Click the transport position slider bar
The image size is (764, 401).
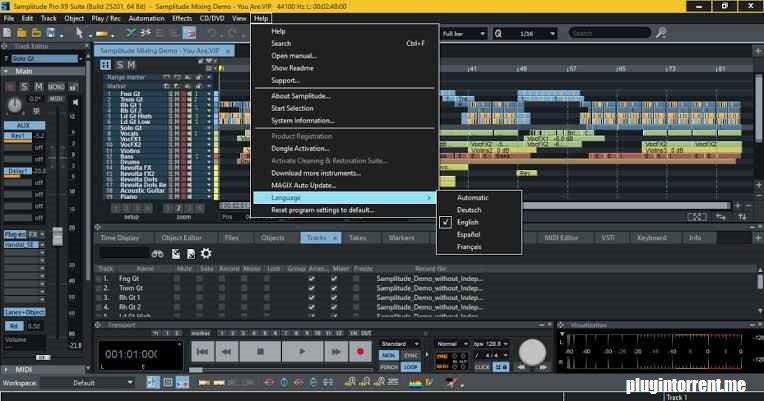click(x=281, y=370)
